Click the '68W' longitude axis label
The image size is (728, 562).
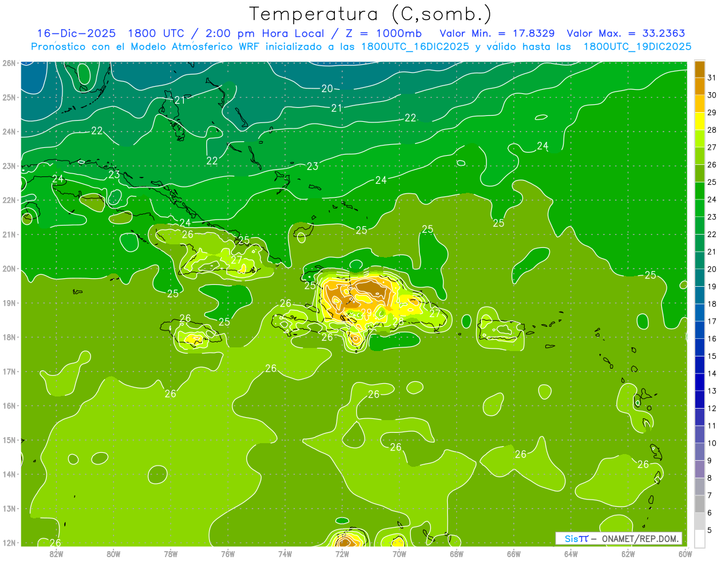click(457, 554)
